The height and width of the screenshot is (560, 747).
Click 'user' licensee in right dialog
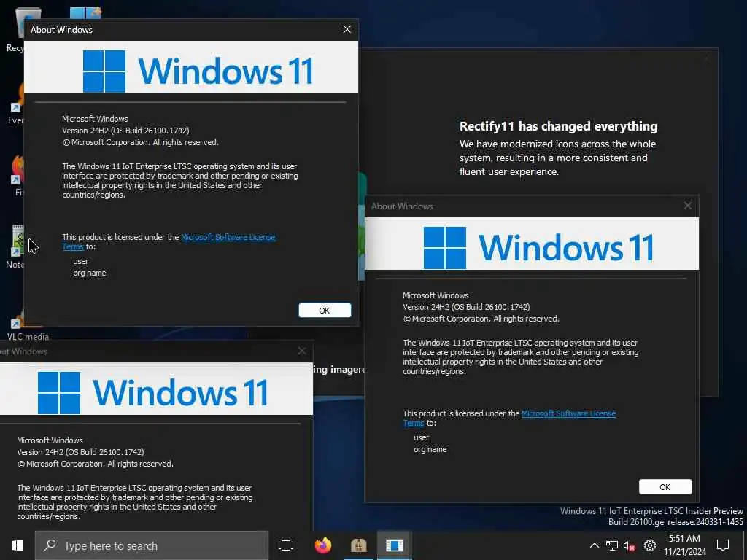pyautogui.click(x=421, y=437)
